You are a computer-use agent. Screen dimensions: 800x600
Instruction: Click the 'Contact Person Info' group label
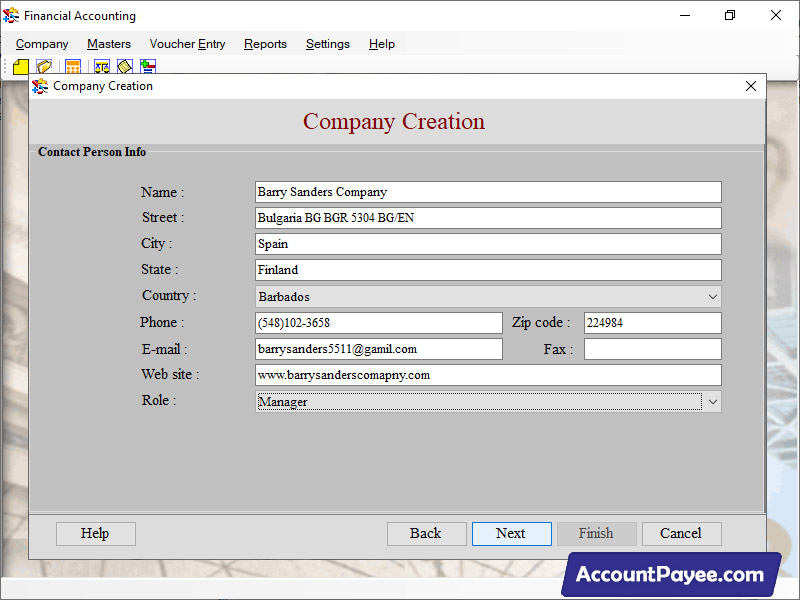coord(92,152)
